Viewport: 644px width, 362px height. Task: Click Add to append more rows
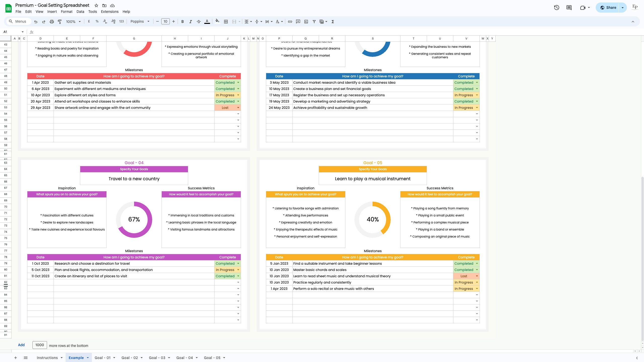21,345
